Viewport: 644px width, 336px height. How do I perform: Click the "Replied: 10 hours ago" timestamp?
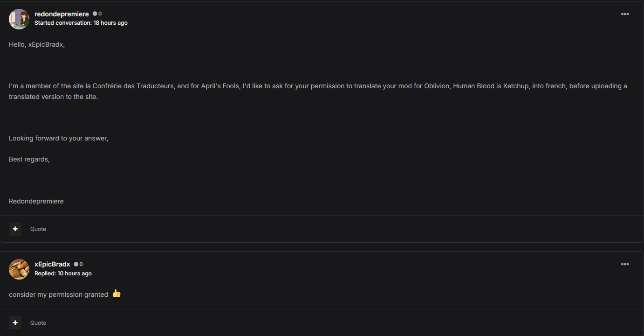[63, 273]
